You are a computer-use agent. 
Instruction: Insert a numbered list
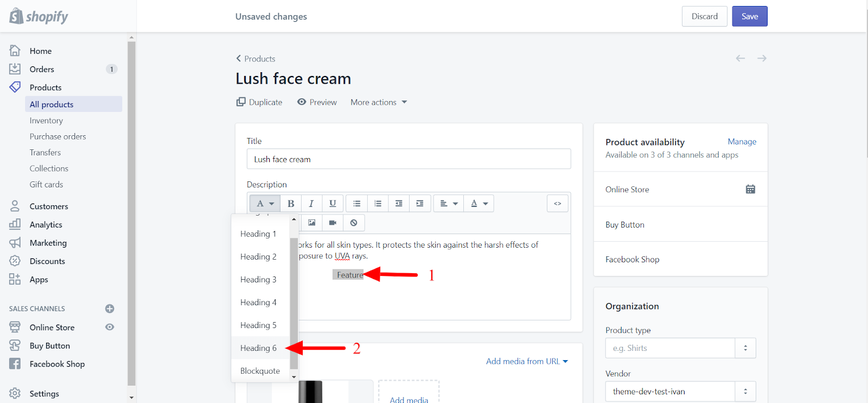tap(378, 204)
